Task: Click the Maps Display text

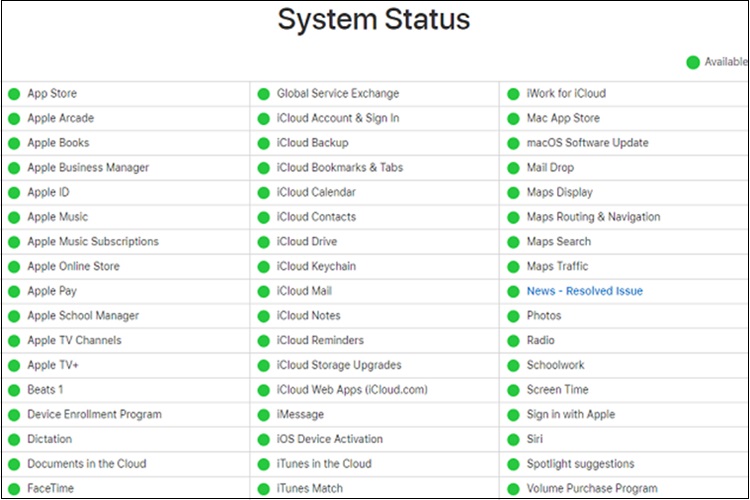Action: [x=560, y=192]
